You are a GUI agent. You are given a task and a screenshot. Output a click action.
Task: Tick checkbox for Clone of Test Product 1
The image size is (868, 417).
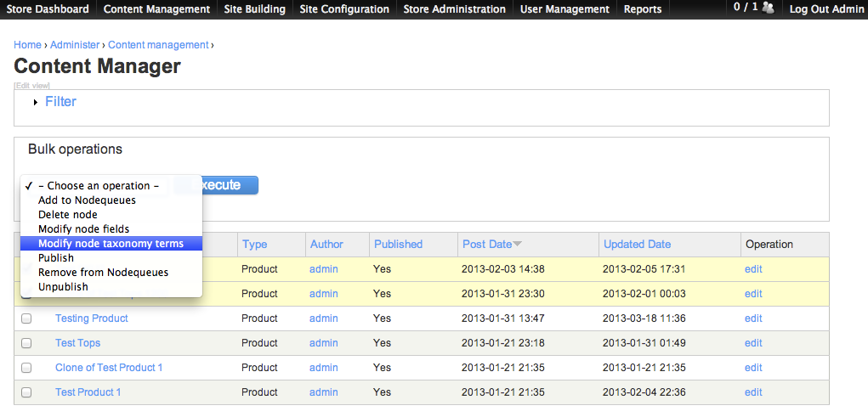[26, 368]
